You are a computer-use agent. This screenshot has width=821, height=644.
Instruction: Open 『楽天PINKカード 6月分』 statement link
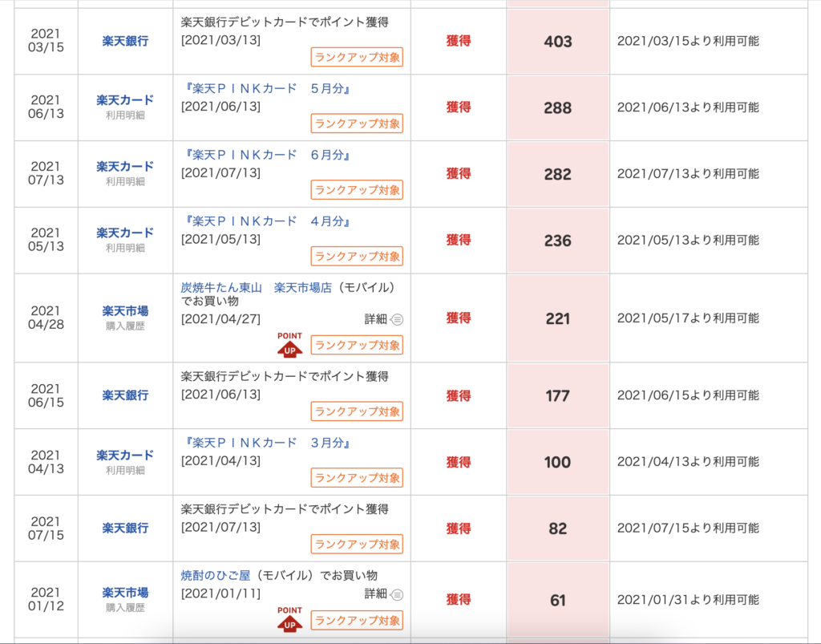(267, 155)
